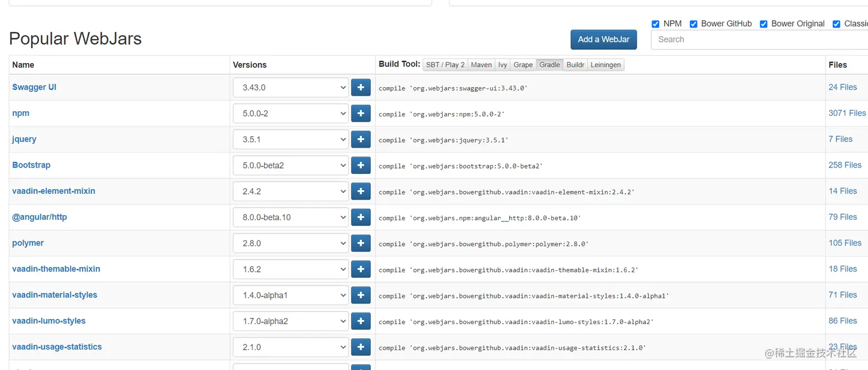
Task: View the 7 Files link for jquery
Action: point(840,139)
